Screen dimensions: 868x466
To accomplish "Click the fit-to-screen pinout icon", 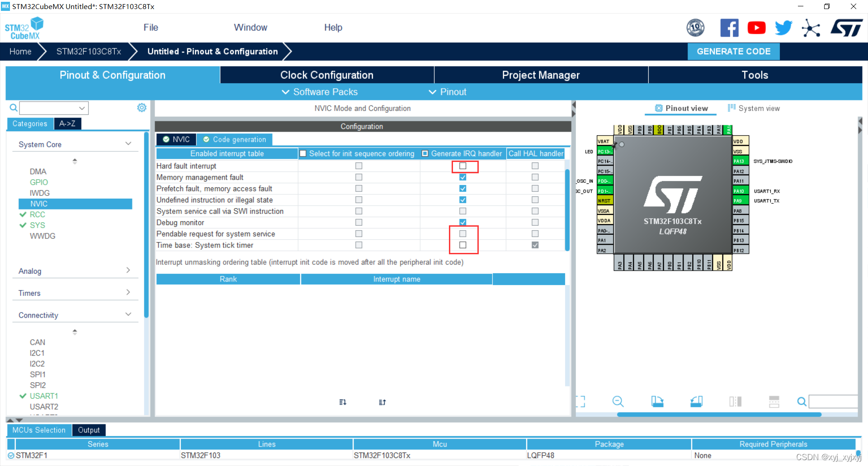I will coord(580,401).
